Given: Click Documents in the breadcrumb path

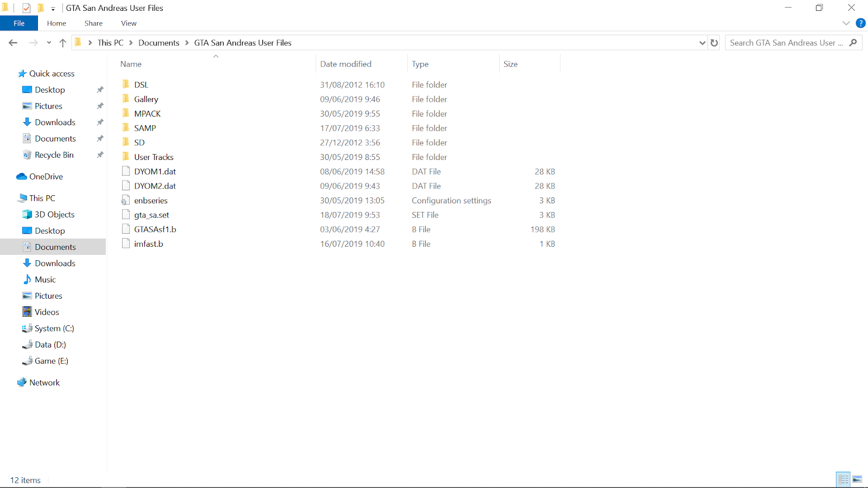Looking at the screenshot, I should coord(158,42).
